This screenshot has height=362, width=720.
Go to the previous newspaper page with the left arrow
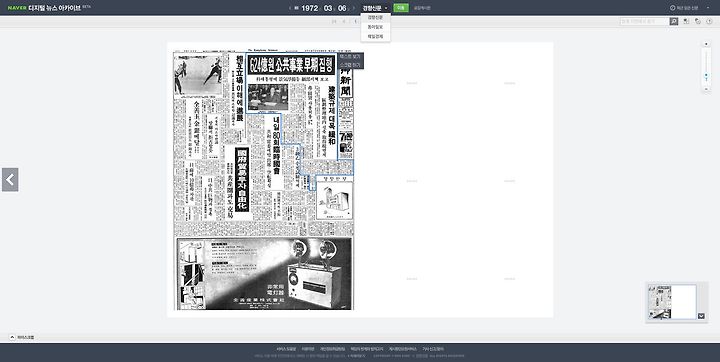click(10, 180)
